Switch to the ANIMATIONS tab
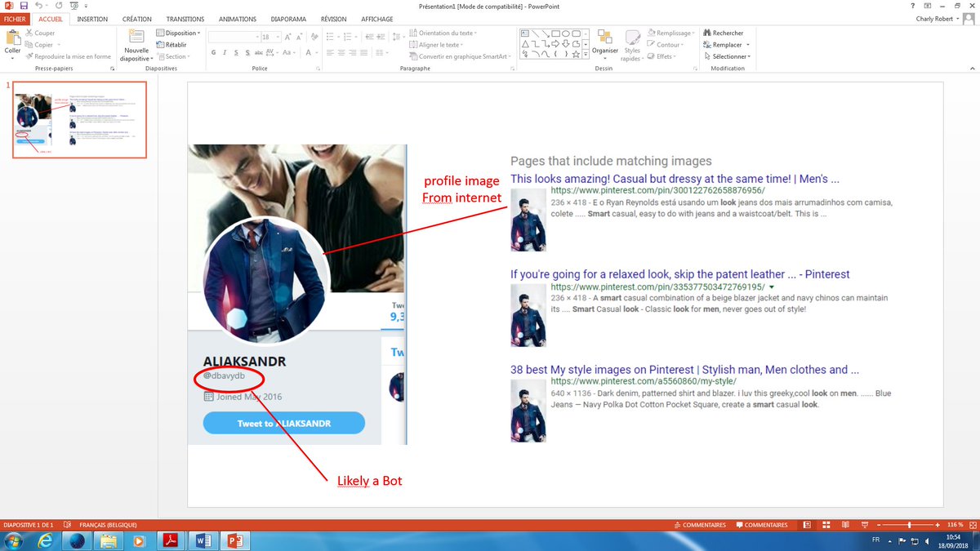The image size is (980, 551). pyautogui.click(x=238, y=19)
